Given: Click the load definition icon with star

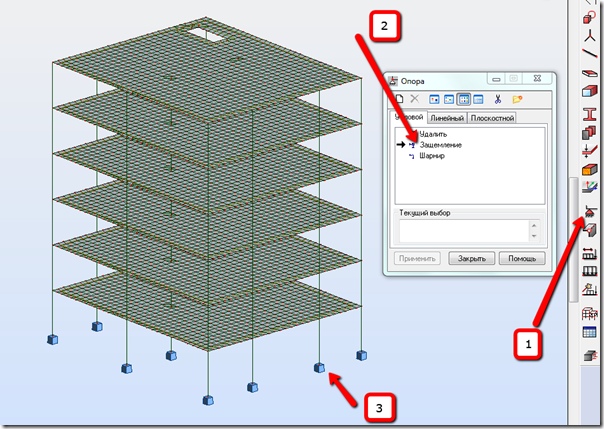Looking at the screenshot, I should tap(589, 290).
